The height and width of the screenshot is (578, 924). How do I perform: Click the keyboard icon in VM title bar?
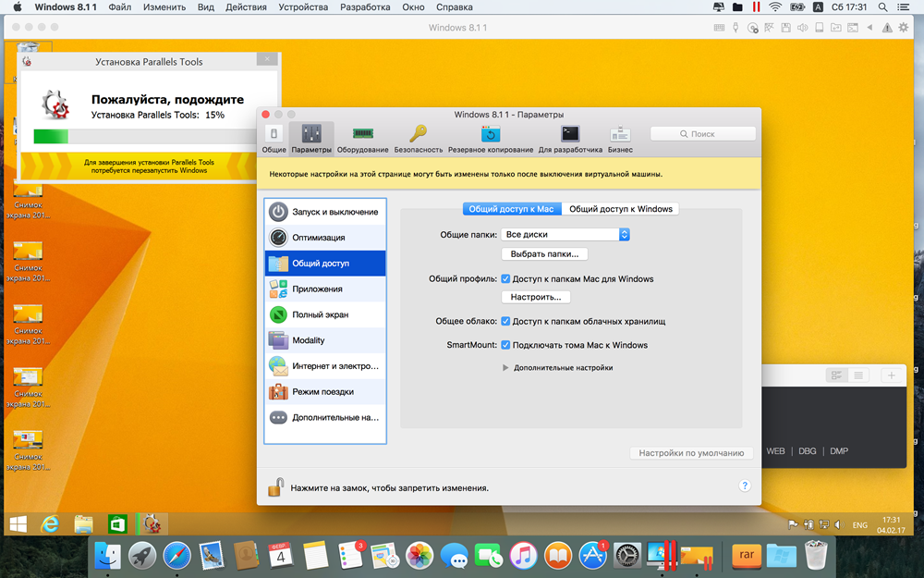tap(719, 28)
